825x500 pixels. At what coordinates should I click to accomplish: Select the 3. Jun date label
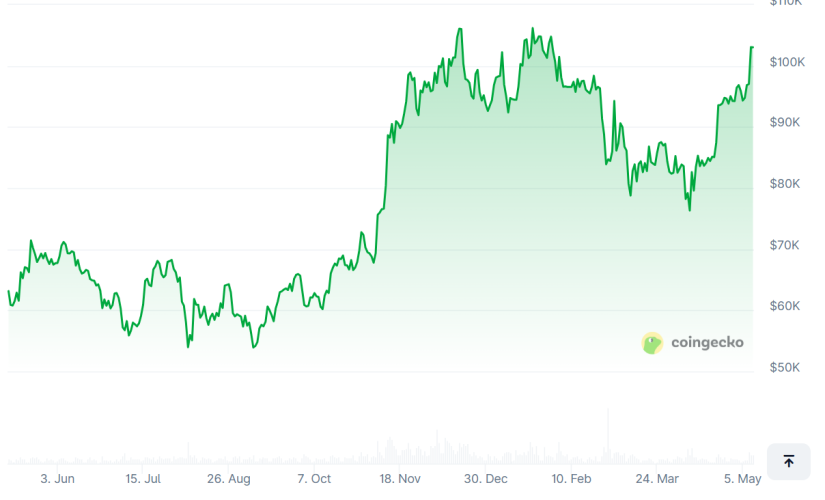point(57,479)
